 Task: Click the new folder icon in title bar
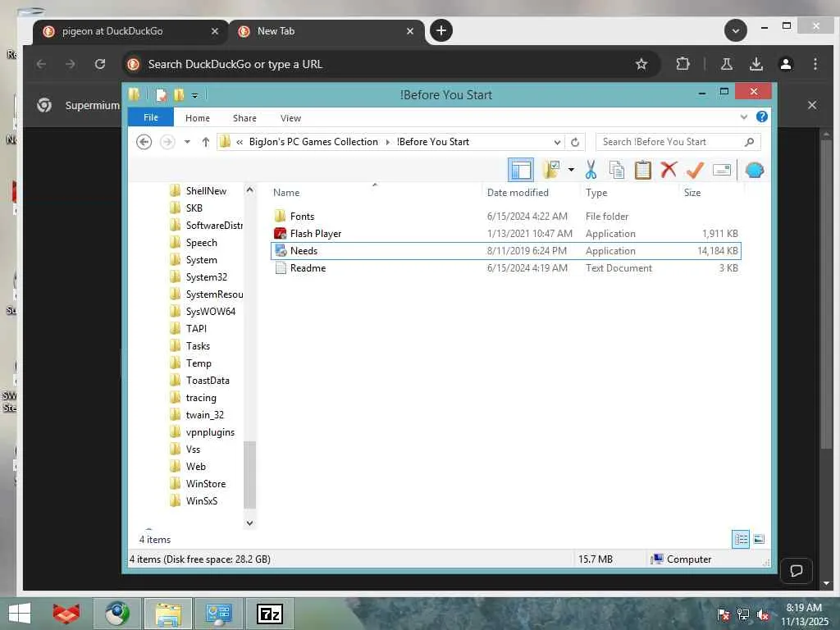tap(178, 95)
